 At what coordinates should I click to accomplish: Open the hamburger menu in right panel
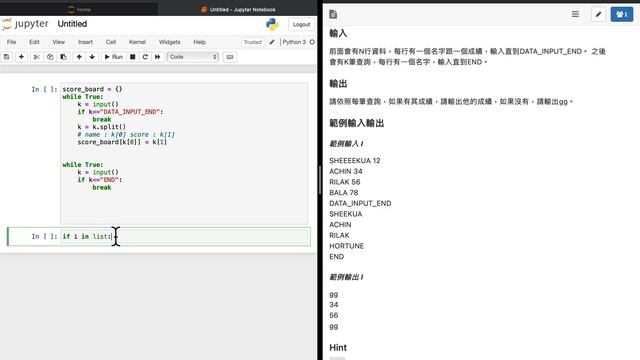click(x=575, y=14)
